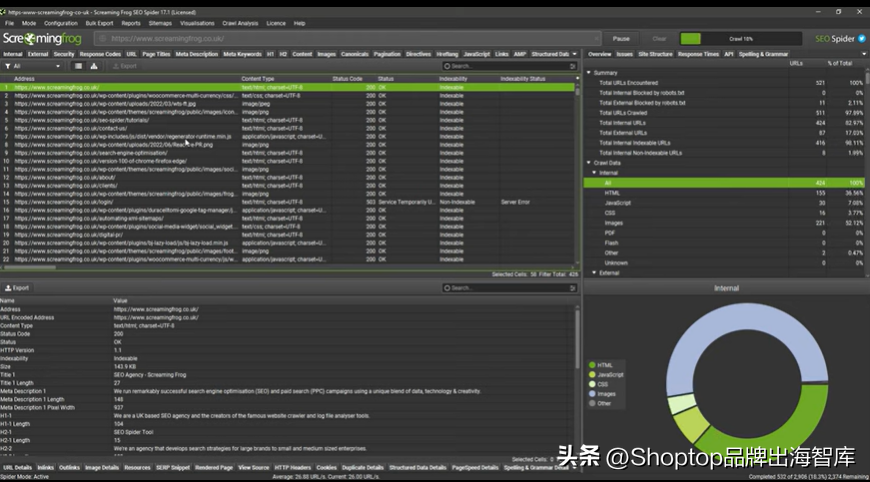Click the SEO Spider blue badge icon
This screenshot has width=870, height=482.
tap(862, 39)
